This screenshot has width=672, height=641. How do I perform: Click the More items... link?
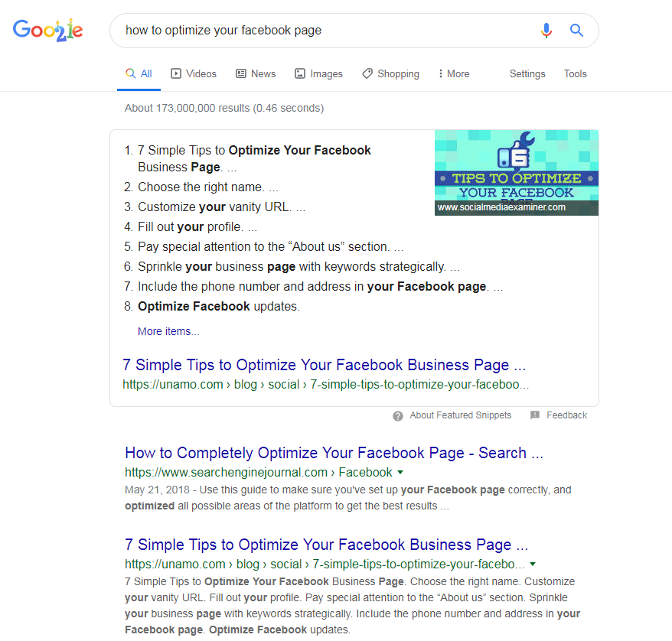coord(168,331)
